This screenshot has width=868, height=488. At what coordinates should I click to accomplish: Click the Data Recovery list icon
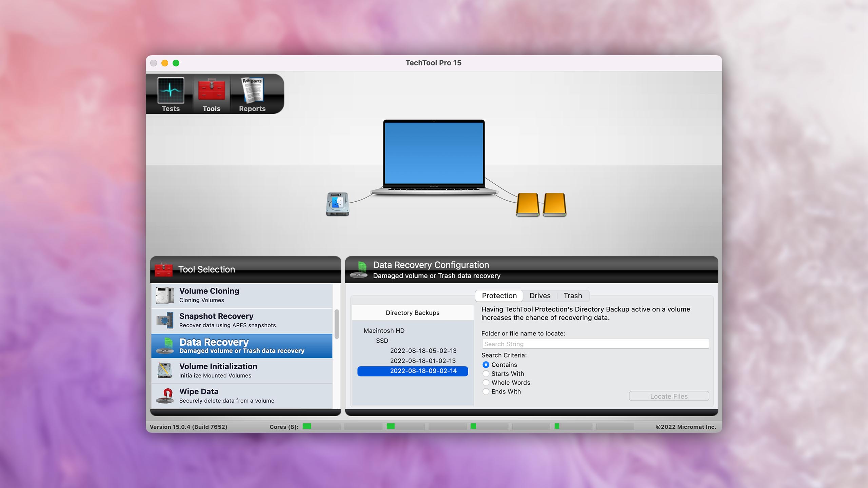tap(165, 346)
